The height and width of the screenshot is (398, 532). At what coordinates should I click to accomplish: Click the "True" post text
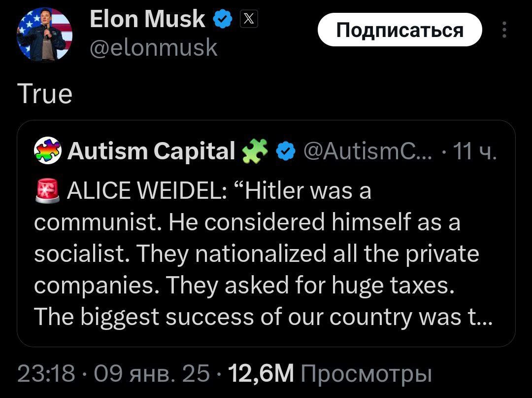[45, 94]
